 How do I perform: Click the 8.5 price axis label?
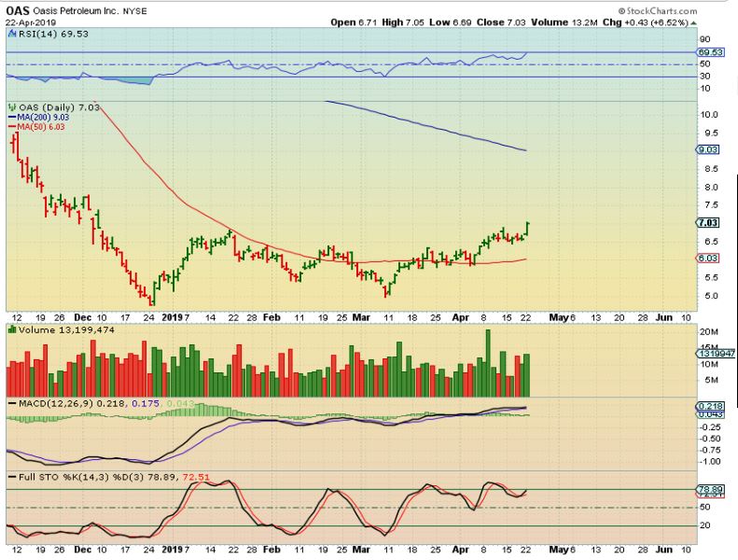711,169
